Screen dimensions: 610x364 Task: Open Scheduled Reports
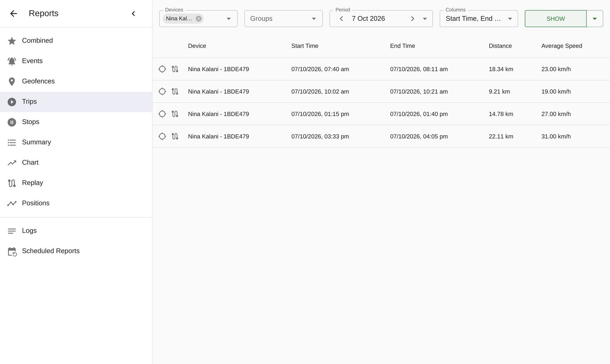tap(76, 251)
